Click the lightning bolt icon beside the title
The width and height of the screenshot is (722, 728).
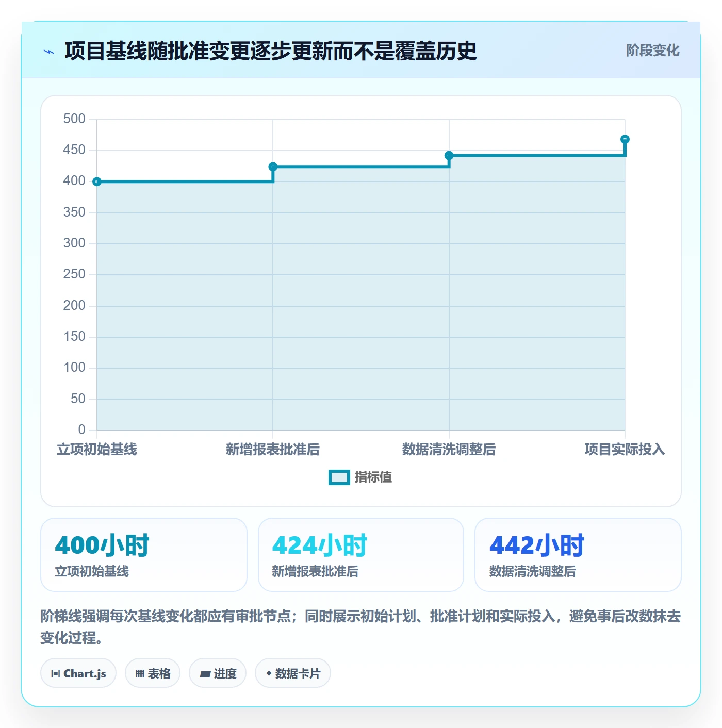49,52
